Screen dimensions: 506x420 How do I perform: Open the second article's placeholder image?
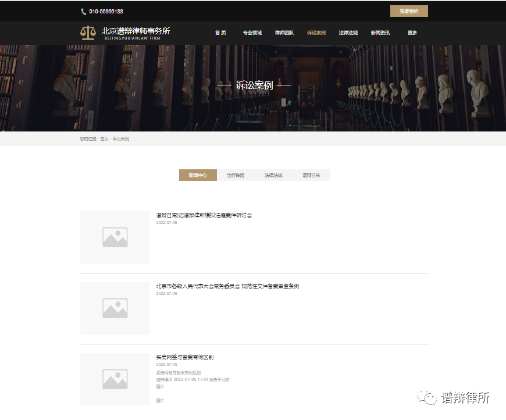[115, 308]
